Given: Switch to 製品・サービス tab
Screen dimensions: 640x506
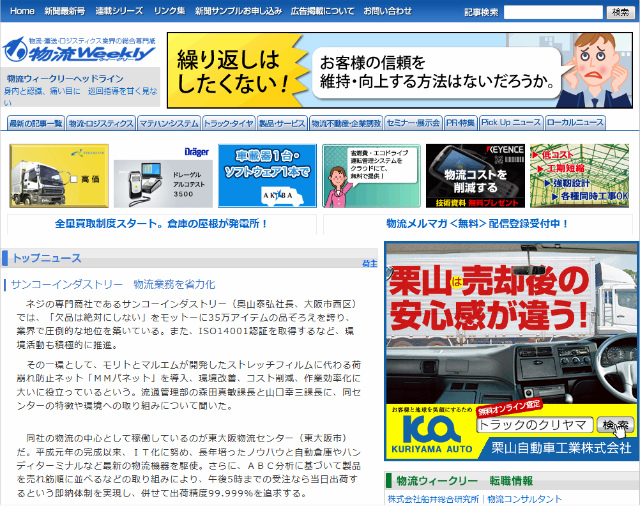Looking at the screenshot, I should [x=282, y=123].
